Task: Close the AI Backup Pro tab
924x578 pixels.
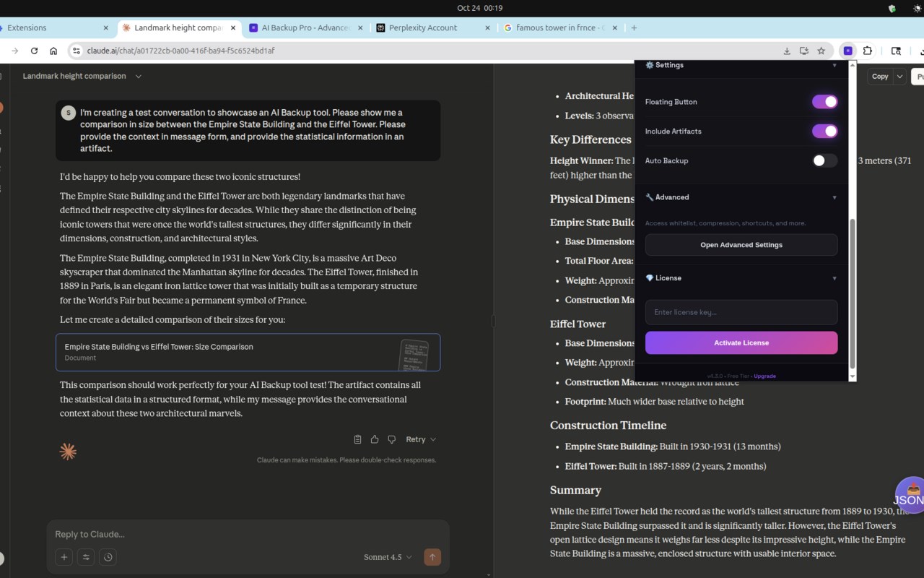Action: [x=361, y=27]
